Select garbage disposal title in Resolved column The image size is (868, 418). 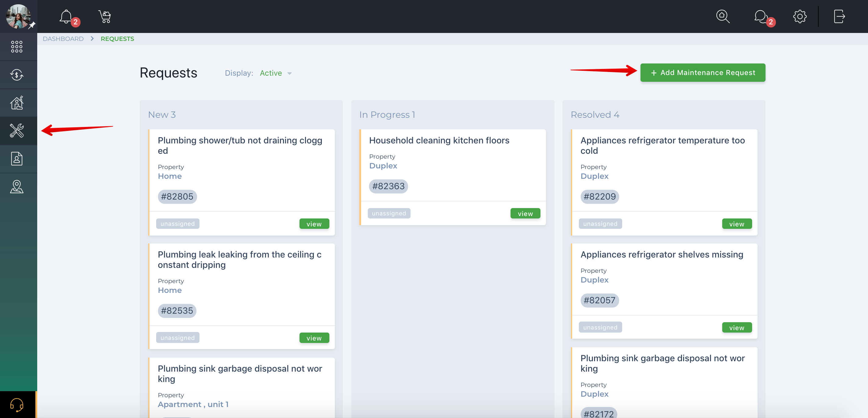tap(662, 363)
